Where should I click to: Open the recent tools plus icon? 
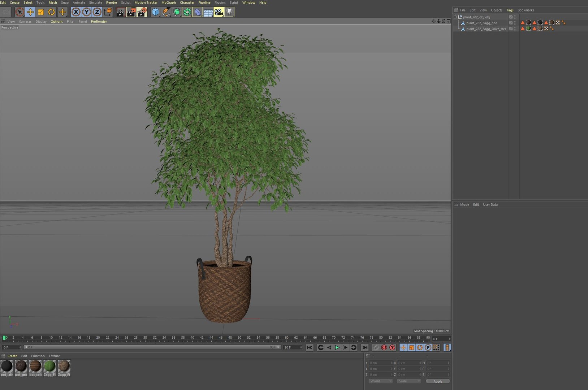coord(62,12)
